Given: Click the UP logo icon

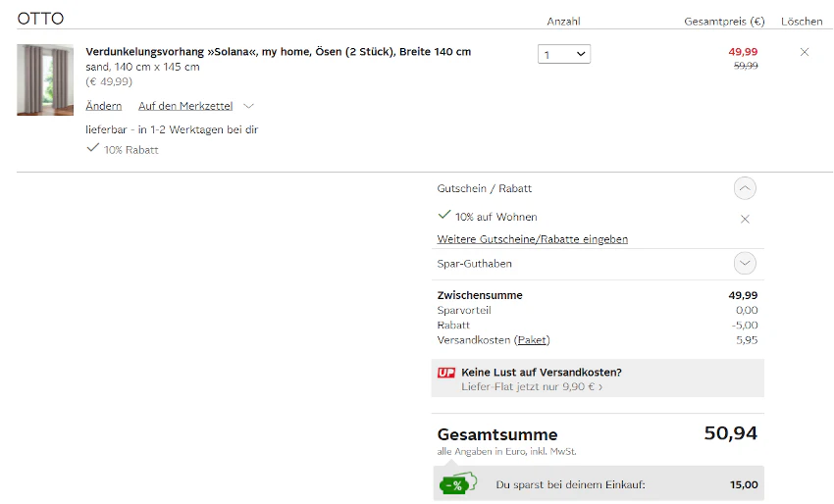Looking at the screenshot, I should coord(446,373).
